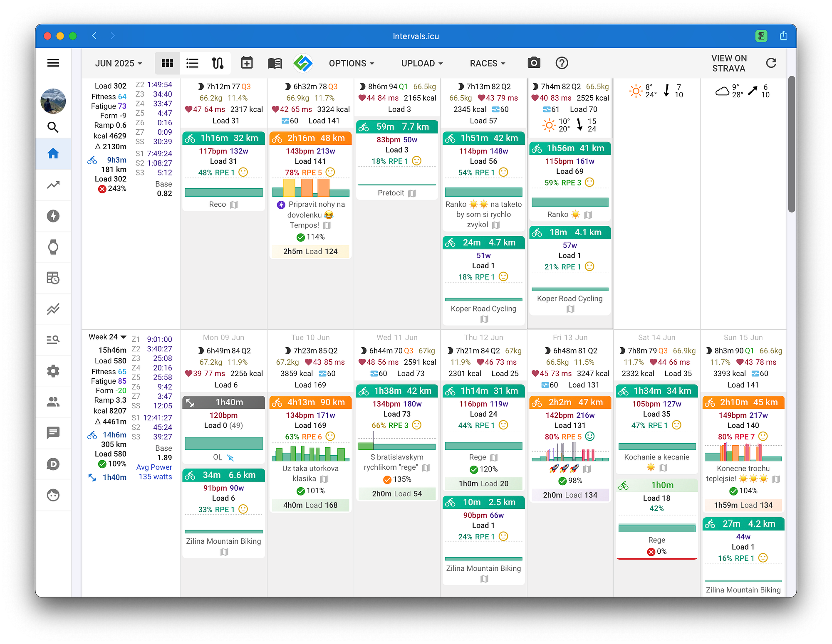Open the hamburger menu icon

click(x=53, y=63)
